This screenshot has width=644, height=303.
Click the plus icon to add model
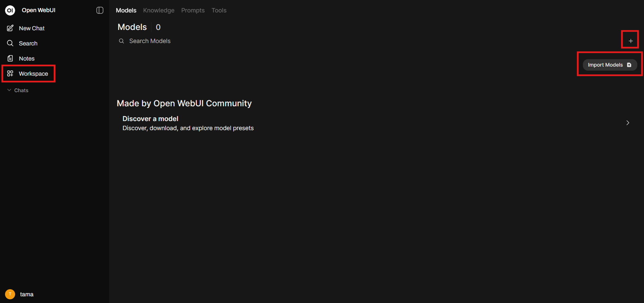click(630, 41)
